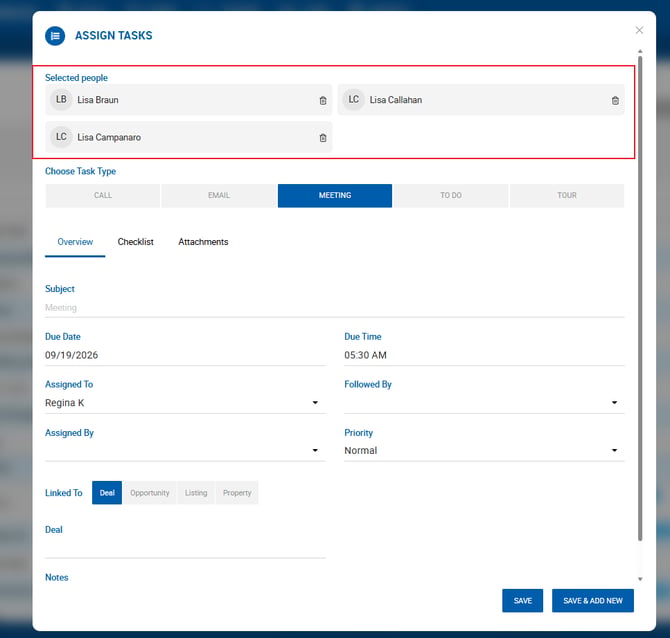Viewport: 670px width, 638px height.
Task: Click the LC avatar of Lisa Callahan
Action: click(x=353, y=100)
